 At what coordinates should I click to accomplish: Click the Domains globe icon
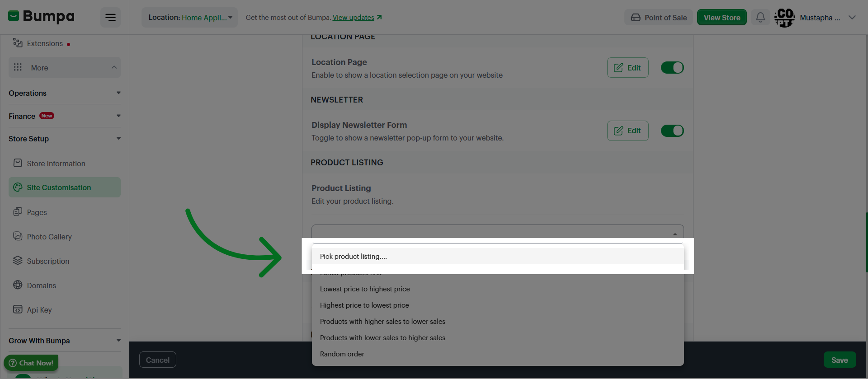18,285
